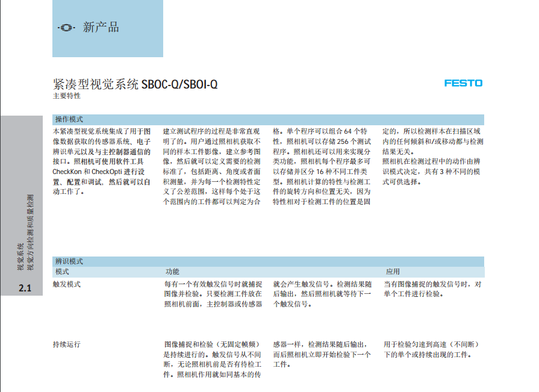Click the line '式可供选择。'
539x392 pixels.
tap(402, 181)
